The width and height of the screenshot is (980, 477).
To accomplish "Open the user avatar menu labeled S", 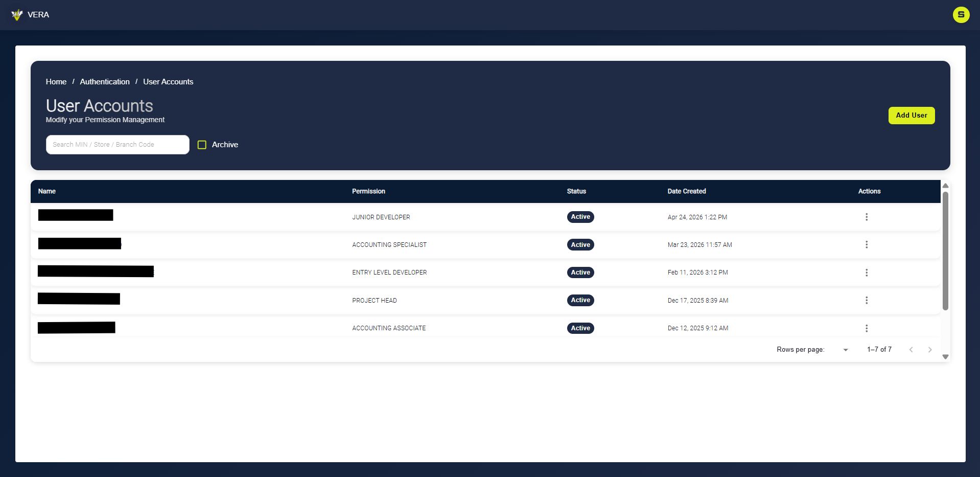I will coord(961,15).
